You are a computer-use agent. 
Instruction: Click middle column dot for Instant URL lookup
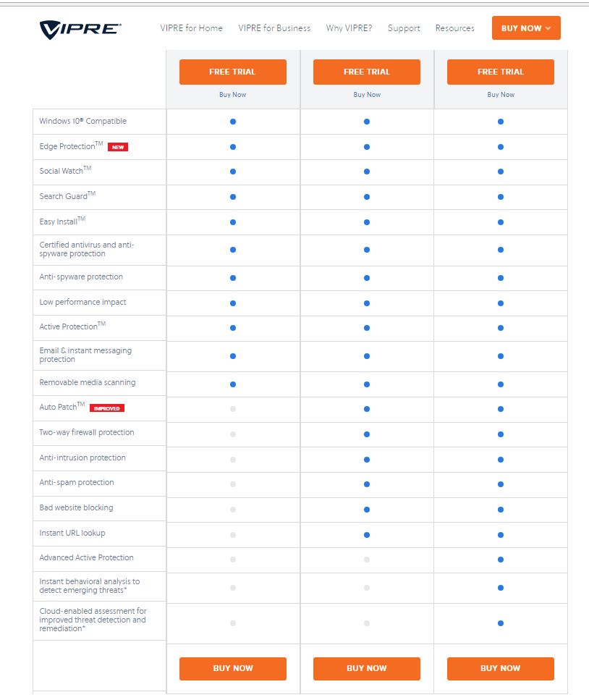pyautogui.click(x=367, y=535)
